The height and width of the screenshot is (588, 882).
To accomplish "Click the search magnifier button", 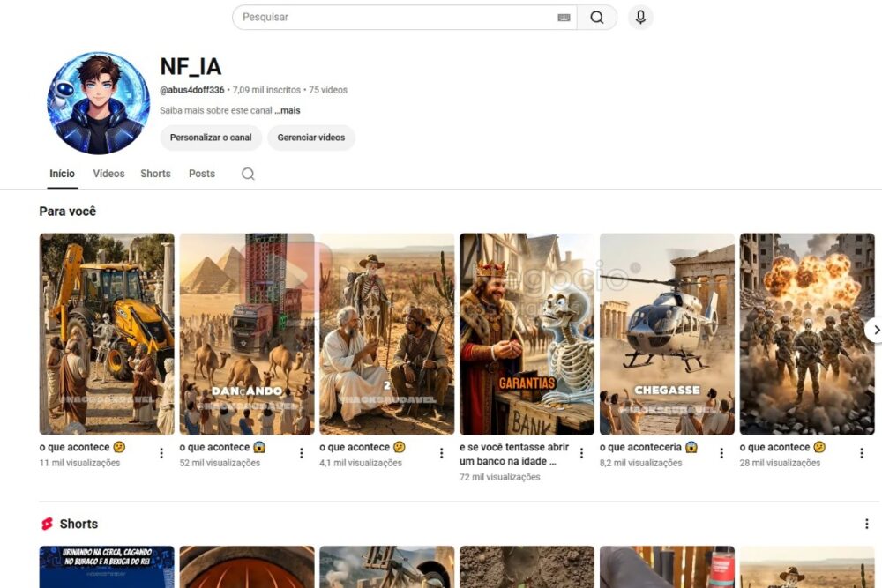I will point(597,18).
